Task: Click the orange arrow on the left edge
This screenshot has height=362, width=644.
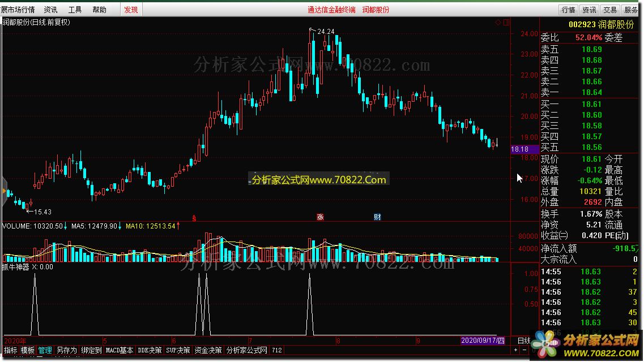Action: click(x=4, y=191)
